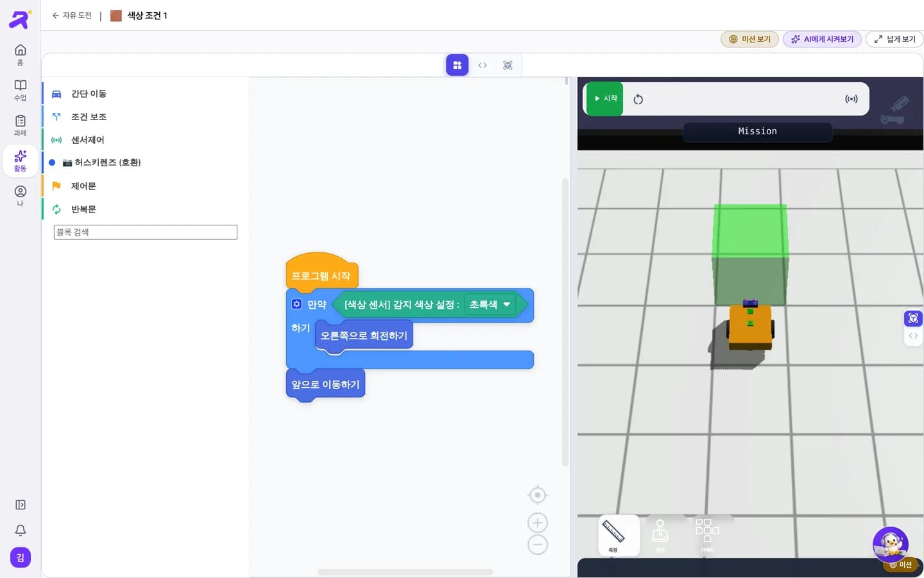Click the AI에게 시켜보기 button
The width and height of the screenshot is (924, 578).
click(822, 39)
